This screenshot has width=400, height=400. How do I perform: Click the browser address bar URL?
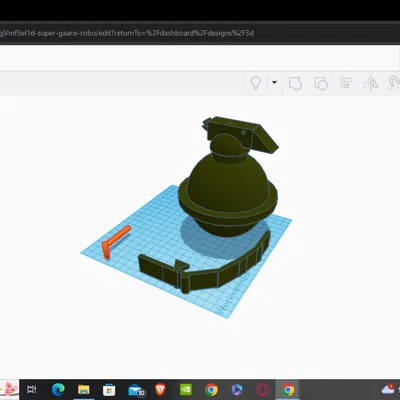(127, 33)
